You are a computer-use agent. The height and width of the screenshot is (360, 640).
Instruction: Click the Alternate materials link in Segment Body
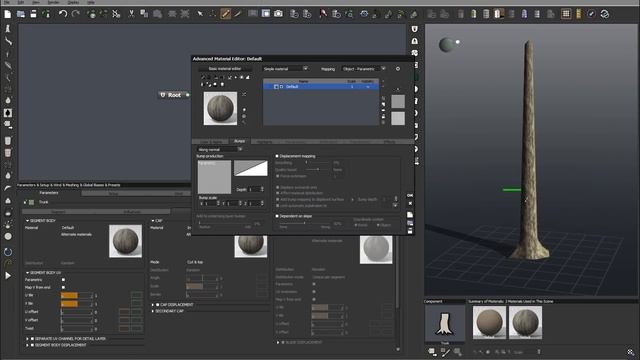(x=76, y=235)
